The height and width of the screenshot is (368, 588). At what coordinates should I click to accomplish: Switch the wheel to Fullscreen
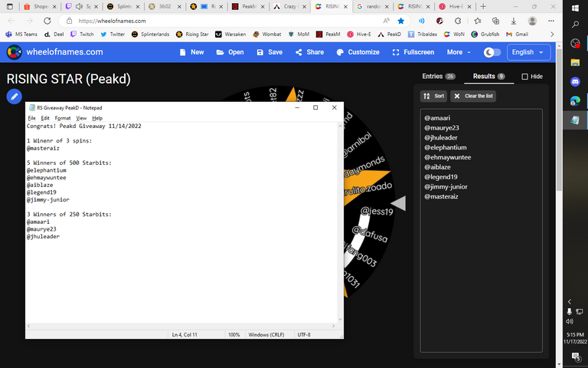pyautogui.click(x=413, y=52)
